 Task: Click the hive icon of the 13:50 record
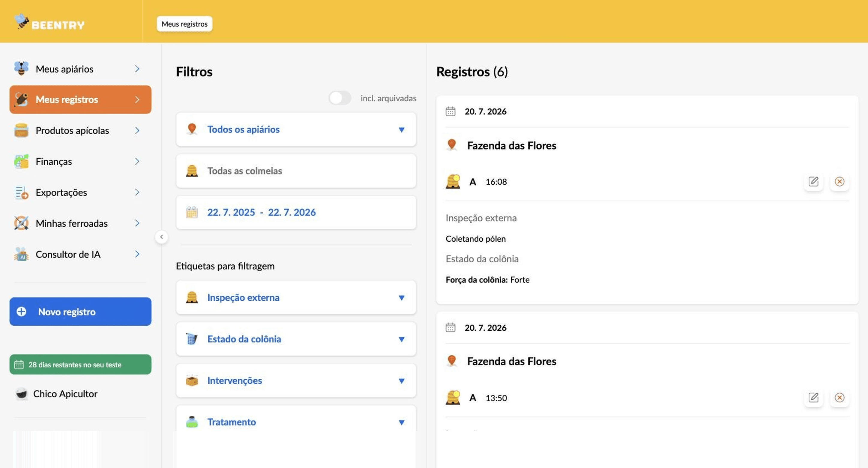453,398
